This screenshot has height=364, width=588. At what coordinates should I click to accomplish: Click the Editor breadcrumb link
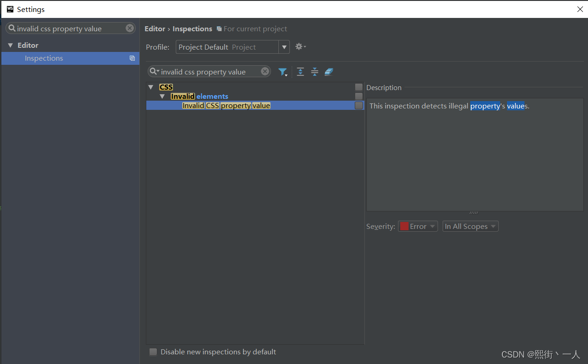pyautogui.click(x=155, y=28)
